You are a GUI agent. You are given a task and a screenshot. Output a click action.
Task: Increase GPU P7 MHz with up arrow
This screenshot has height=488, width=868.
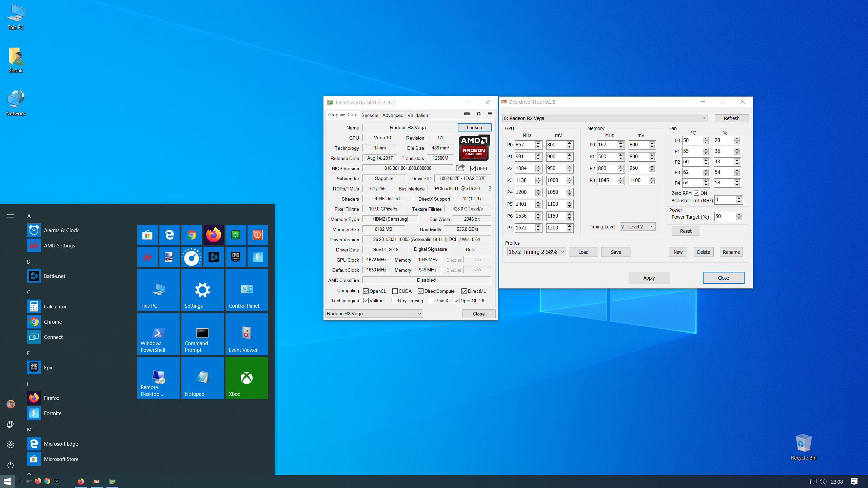coord(538,226)
